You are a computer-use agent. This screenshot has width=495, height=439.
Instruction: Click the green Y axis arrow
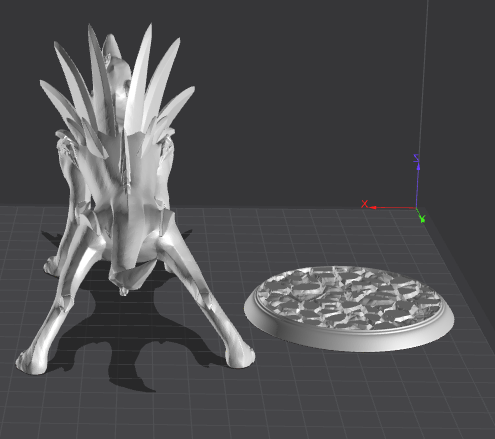click(x=420, y=214)
